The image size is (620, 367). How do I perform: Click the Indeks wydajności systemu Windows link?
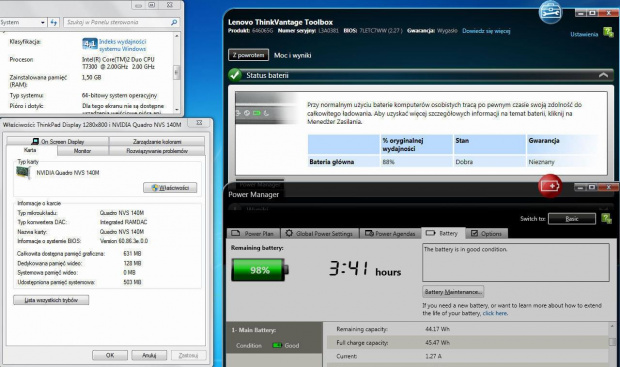123,45
